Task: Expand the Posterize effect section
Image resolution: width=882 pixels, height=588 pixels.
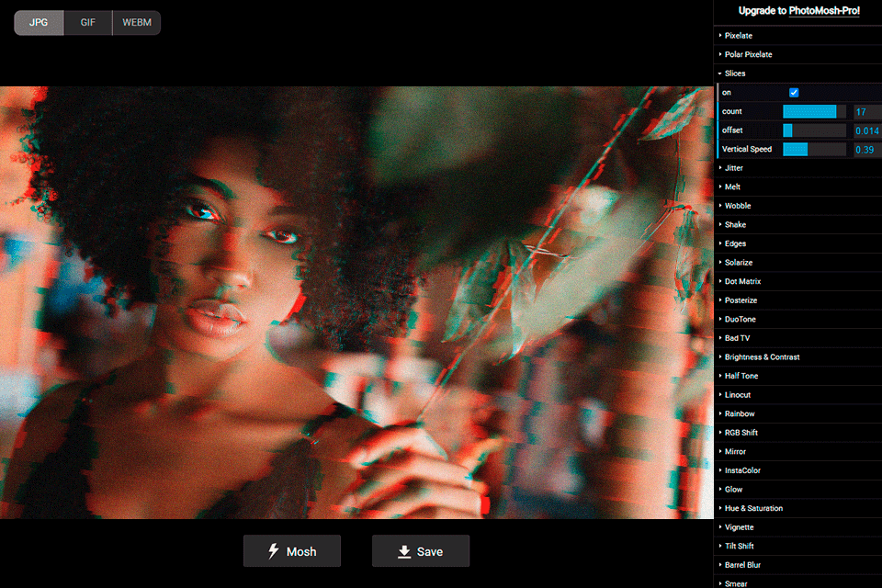Action: [x=797, y=300]
